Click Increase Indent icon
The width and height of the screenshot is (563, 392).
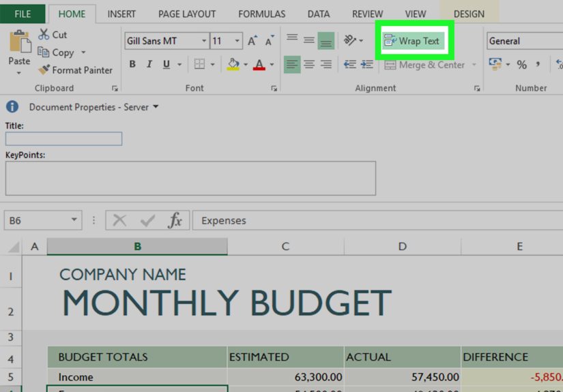pos(367,65)
